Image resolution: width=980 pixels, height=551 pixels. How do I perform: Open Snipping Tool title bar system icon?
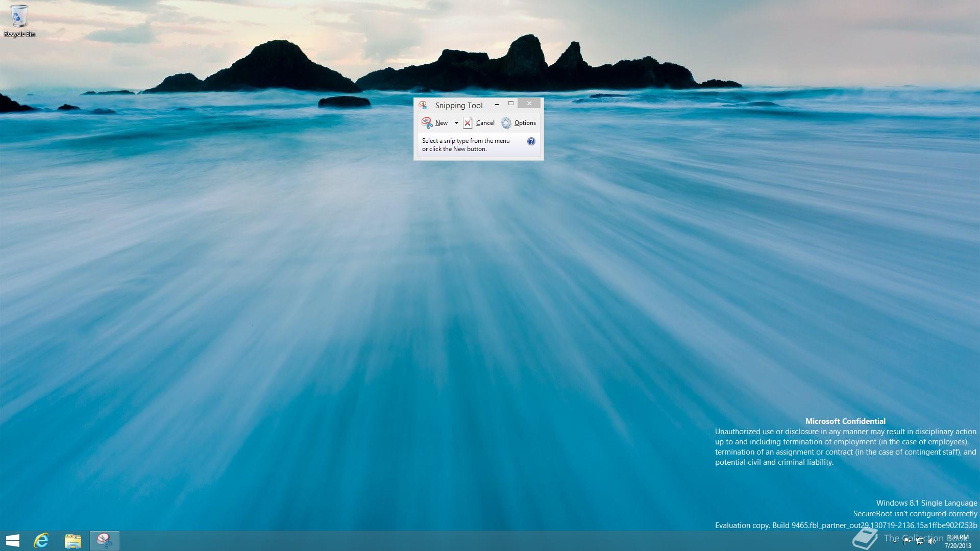(423, 105)
